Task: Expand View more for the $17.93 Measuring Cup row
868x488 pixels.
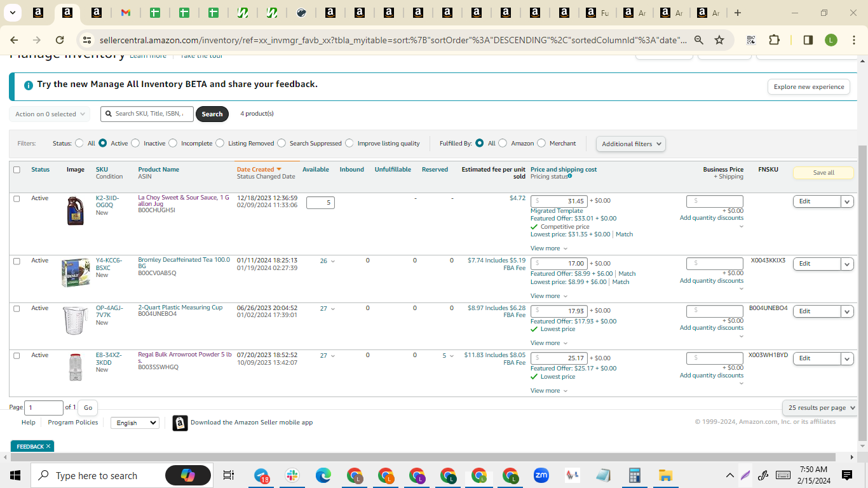Action: pos(549,343)
